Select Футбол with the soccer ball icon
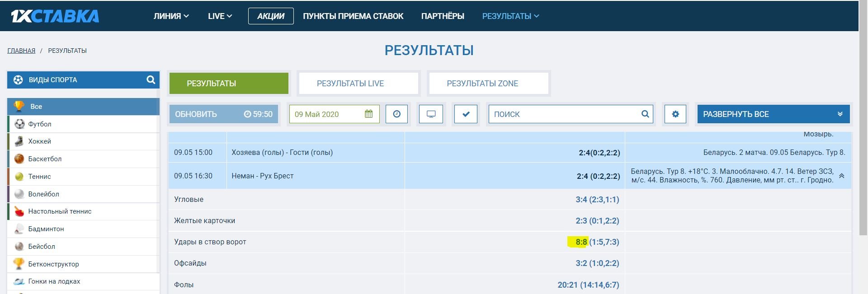Image resolution: width=868 pixels, height=294 pixels. point(39,124)
